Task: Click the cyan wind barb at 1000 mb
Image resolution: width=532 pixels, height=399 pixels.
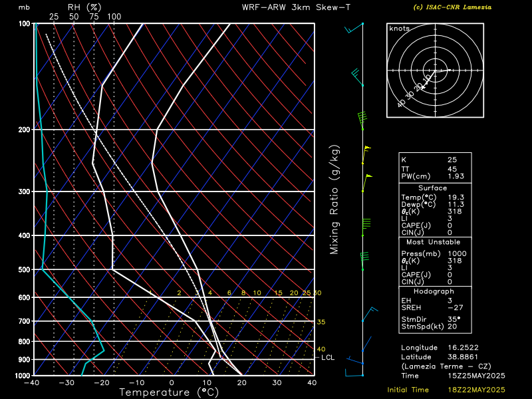Action: (x=354, y=372)
